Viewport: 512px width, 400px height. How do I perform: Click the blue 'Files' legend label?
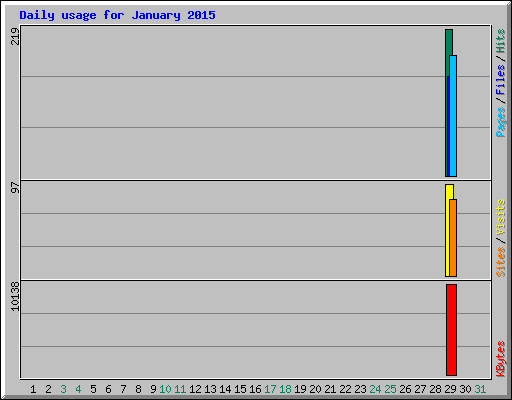500,79
